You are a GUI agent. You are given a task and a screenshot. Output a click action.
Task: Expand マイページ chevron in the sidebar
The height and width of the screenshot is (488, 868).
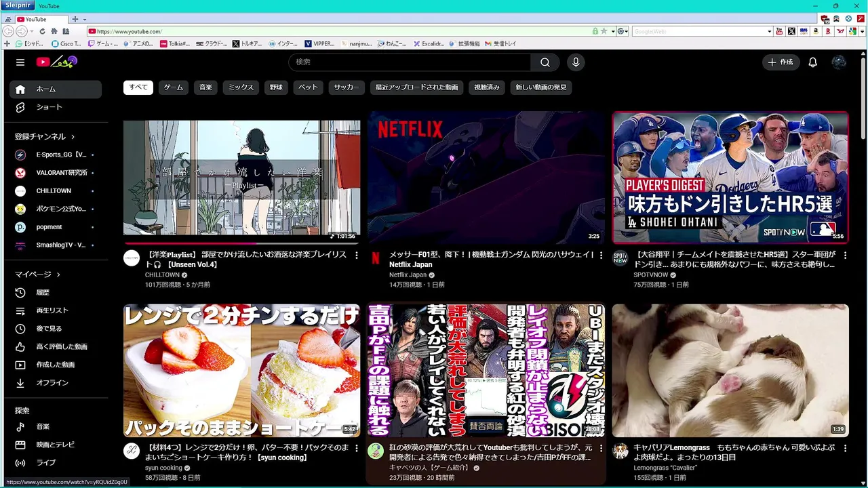[x=58, y=274]
